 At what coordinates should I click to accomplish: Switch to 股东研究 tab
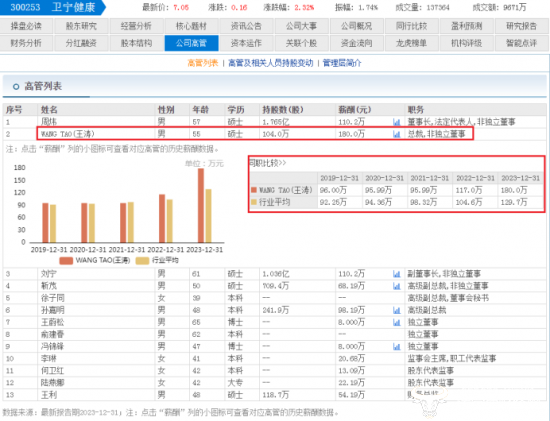click(x=81, y=26)
